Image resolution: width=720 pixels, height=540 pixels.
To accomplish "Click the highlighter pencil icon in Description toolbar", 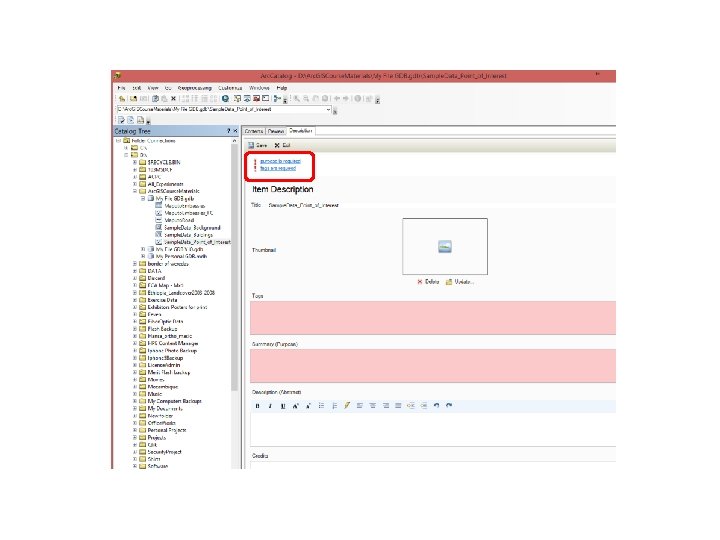I will [x=347, y=405].
